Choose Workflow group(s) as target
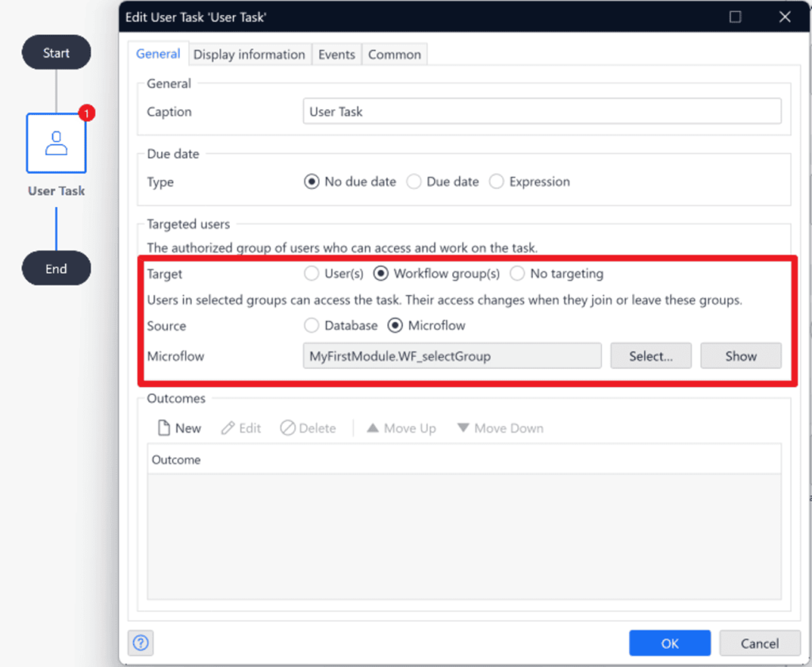This screenshot has height=667, width=812. coord(437,274)
